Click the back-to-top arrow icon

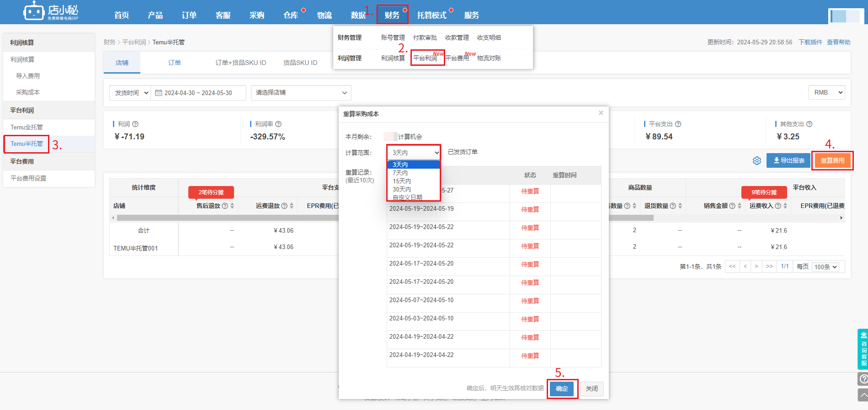click(863, 395)
